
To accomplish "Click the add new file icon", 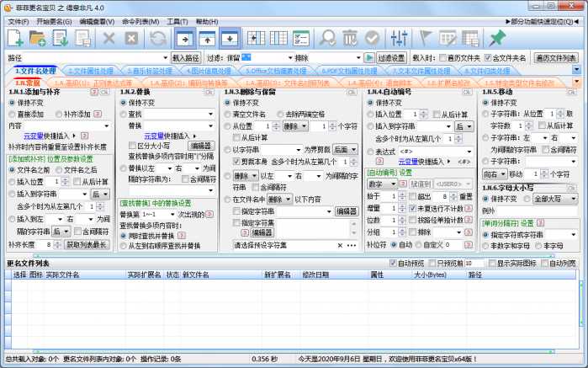I will click(x=15, y=38).
